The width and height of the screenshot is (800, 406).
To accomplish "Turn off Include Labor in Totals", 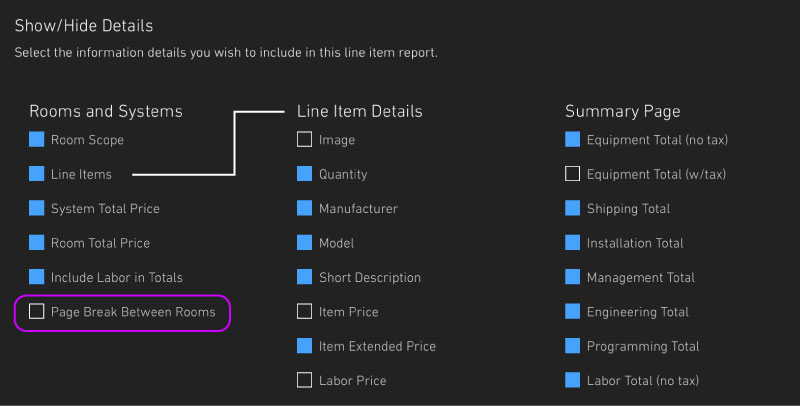I will tap(36, 276).
